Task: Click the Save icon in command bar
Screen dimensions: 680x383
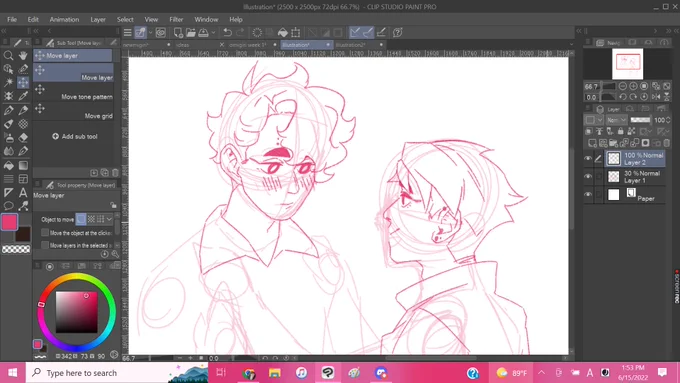Action: tap(203, 33)
